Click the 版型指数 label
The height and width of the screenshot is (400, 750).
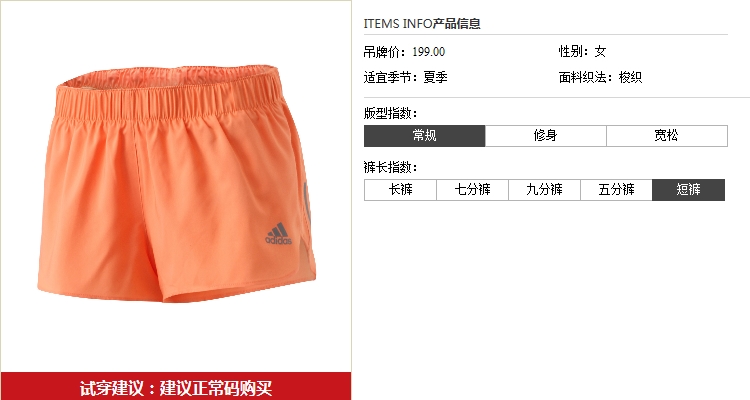pos(390,113)
